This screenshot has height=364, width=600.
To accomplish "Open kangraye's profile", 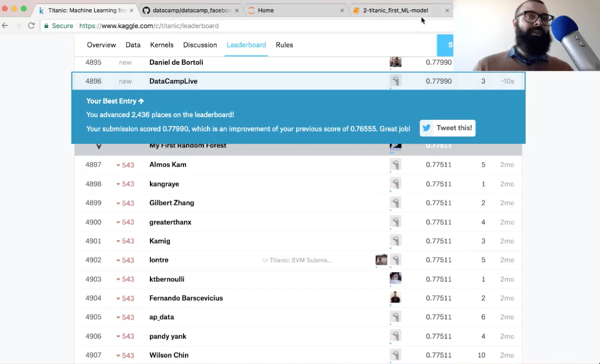I will pyautogui.click(x=164, y=184).
